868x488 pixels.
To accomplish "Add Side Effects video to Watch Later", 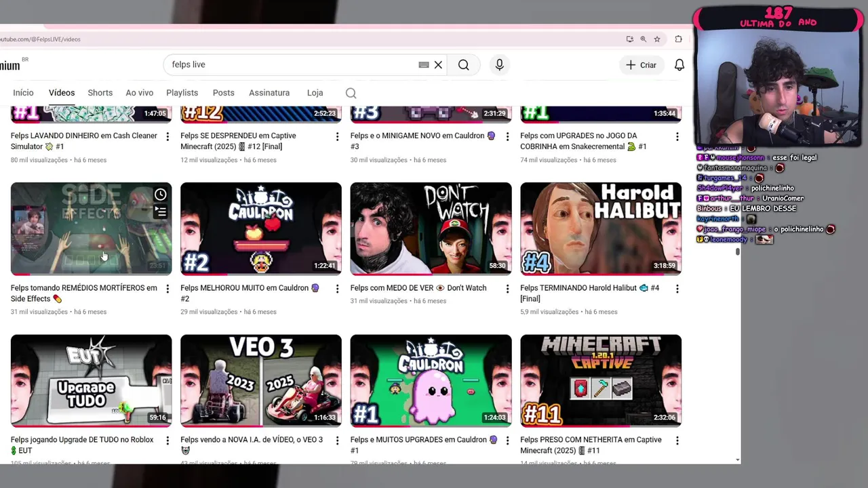I will [160, 195].
